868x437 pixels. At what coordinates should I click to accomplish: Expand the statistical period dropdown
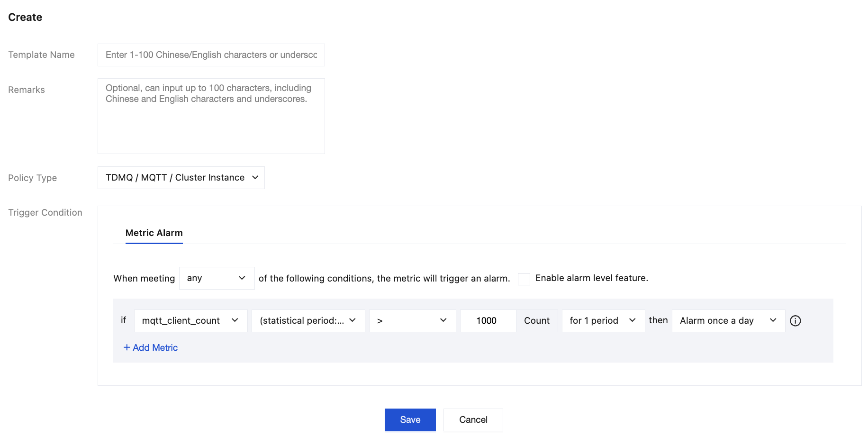pos(308,321)
